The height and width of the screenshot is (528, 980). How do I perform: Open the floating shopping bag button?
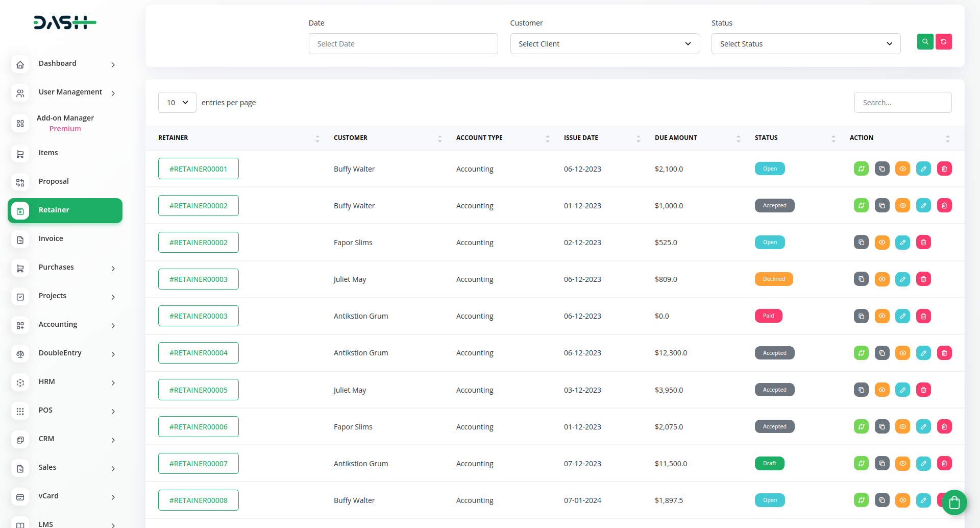954,502
